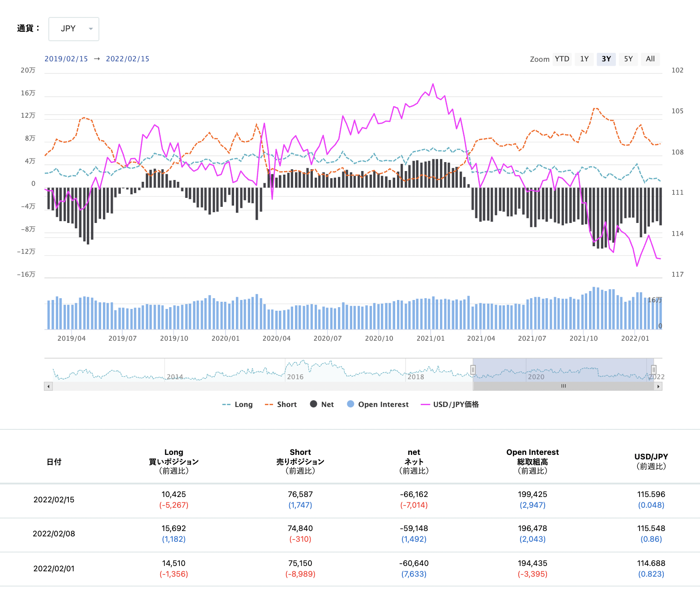Click the USD/JPY value 115.548
This screenshot has width=700, height=591.
point(651,528)
